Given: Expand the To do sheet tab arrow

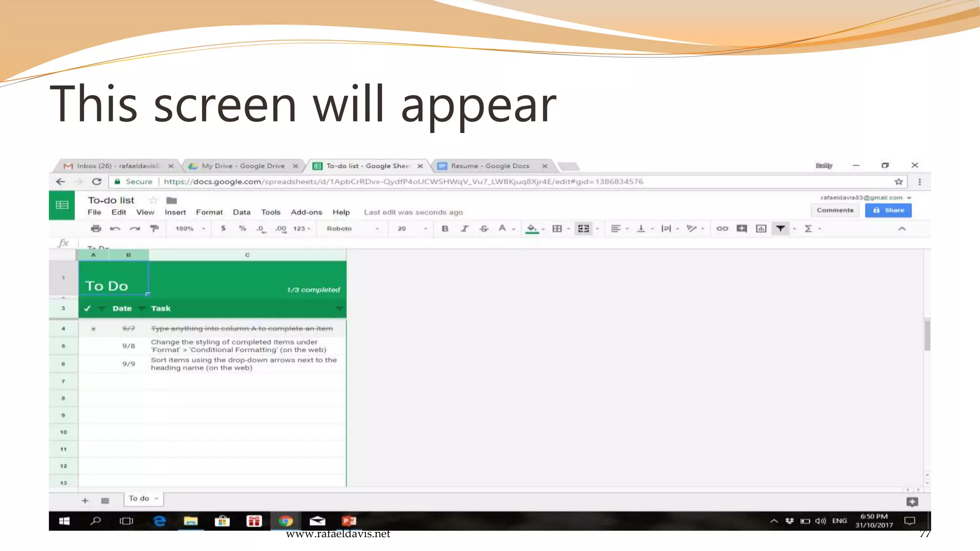Looking at the screenshot, I should click(x=156, y=499).
